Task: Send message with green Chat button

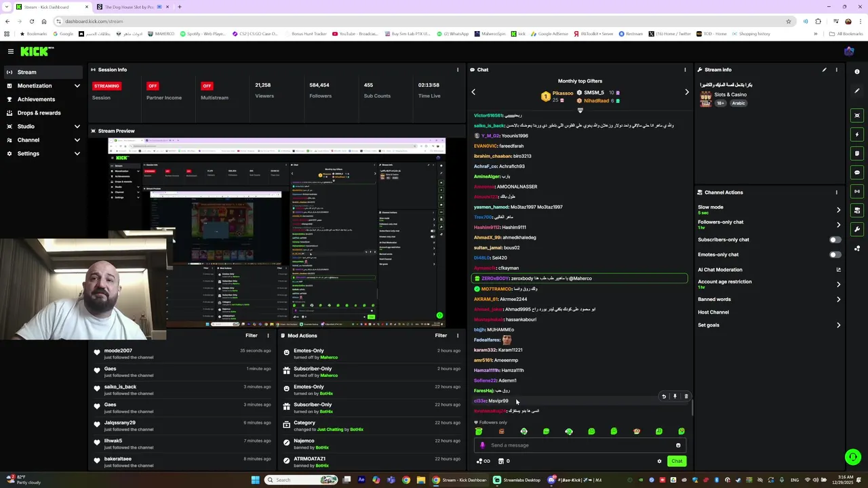Action: tap(677, 462)
